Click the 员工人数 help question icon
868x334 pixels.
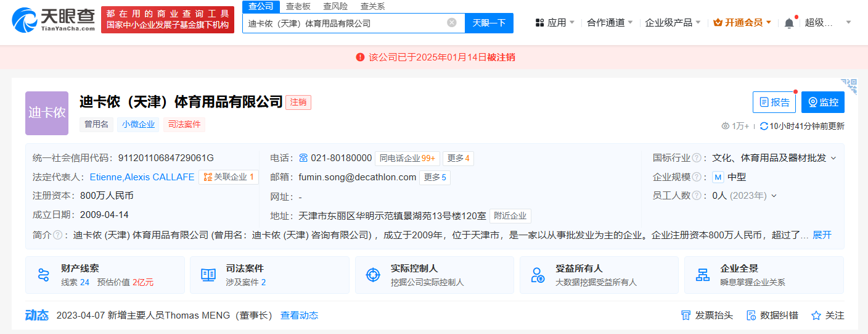pyautogui.click(x=697, y=196)
